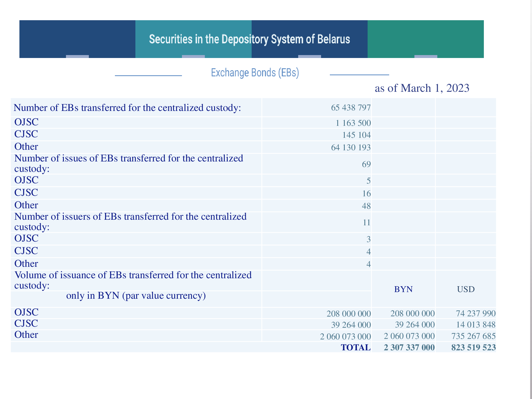Select the Other USD value '735 267 685'

pyautogui.click(x=473, y=336)
